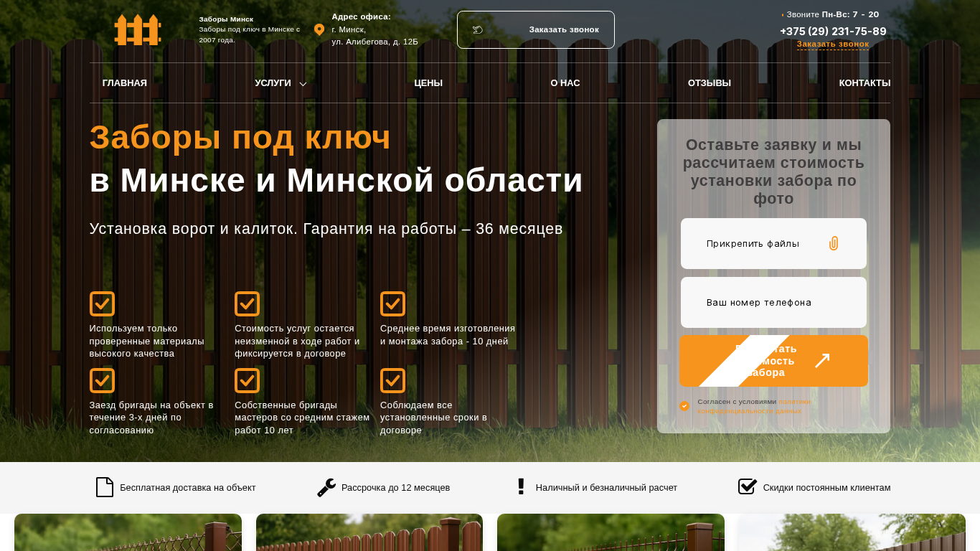Focus the 'Ваш номер телефона' field
This screenshot has width=980, height=551.
(x=773, y=303)
